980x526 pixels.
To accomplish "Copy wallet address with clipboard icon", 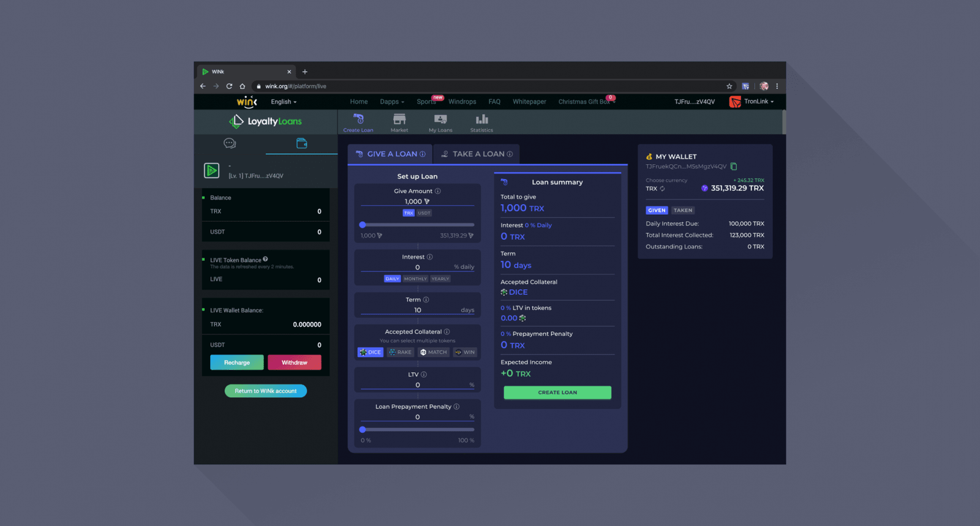I will pyautogui.click(x=734, y=167).
